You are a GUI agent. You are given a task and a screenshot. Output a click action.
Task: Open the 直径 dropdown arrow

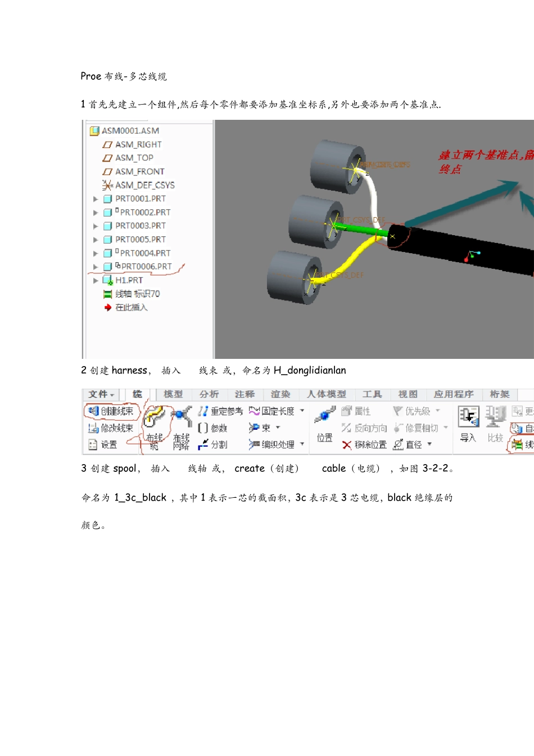(430, 444)
